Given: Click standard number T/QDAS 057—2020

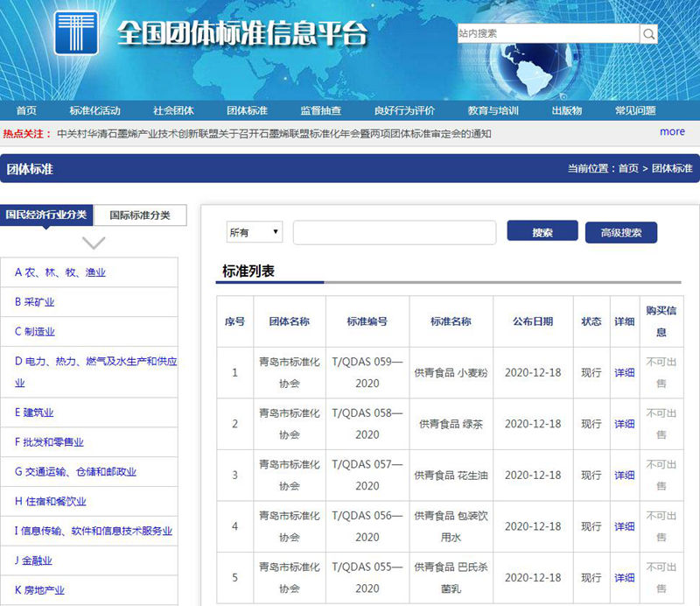Looking at the screenshot, I should point(367,475).
